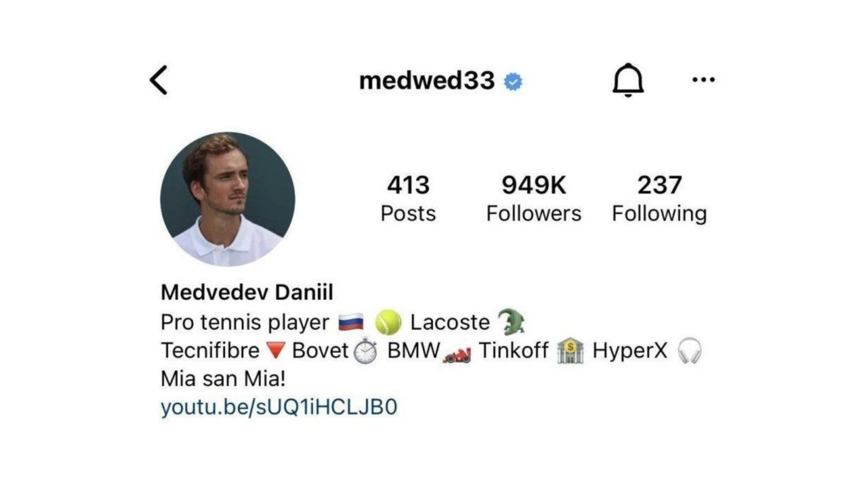868x488 pixels.
Task: Click the tennis ball emoji in bio
Action: [388, 322]
